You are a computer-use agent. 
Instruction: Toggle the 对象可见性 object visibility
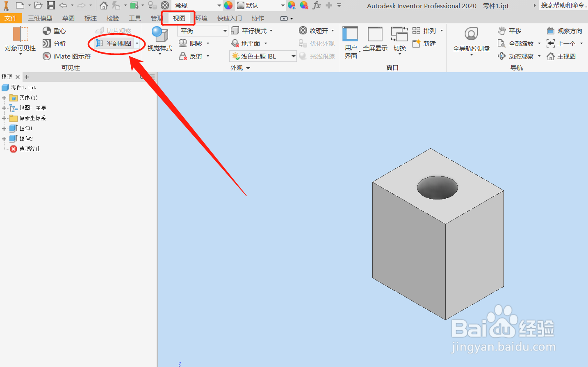tap(21, 40)
